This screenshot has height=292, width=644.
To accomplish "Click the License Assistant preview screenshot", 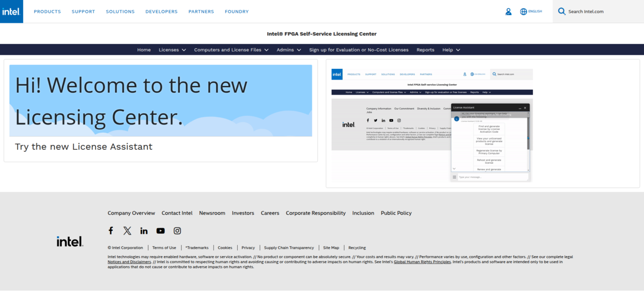I will (x=432, y=125).
